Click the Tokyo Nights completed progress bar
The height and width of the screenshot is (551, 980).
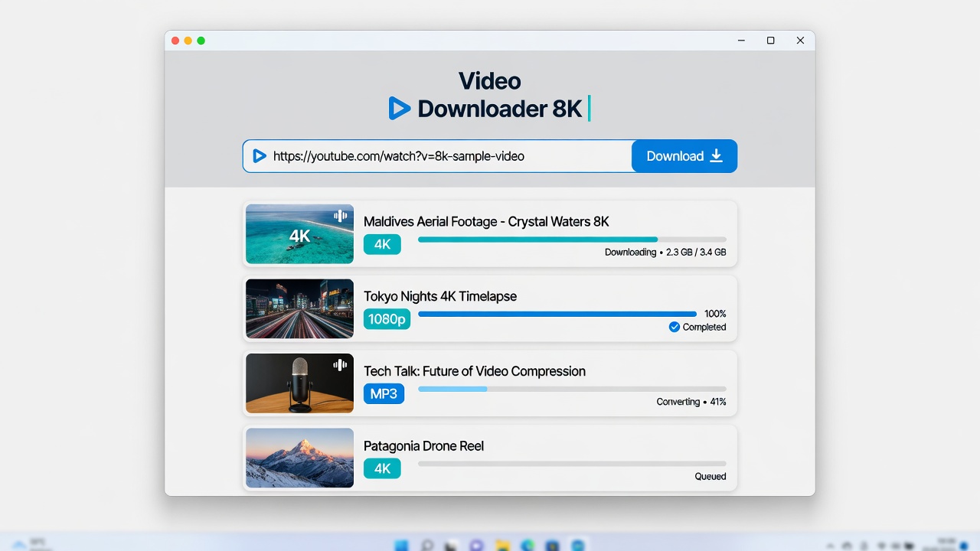point(557,314)
